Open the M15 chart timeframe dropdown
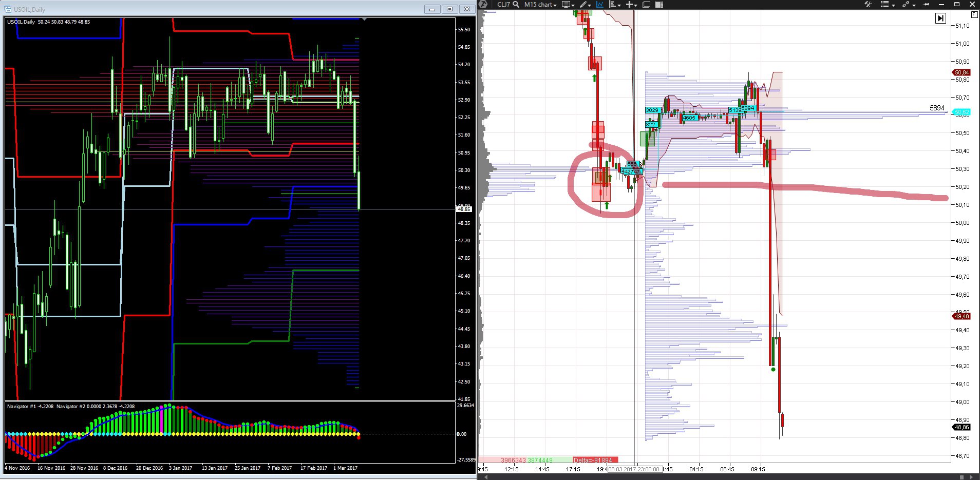The height and width of the screenshot is (480, 980). coord(540,4)
